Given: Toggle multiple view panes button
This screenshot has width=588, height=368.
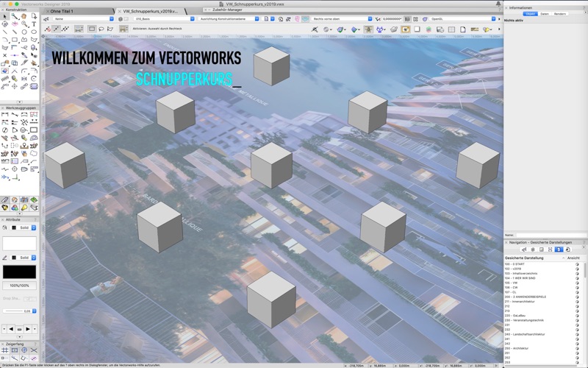Looking at the screenshot, I should point(415,19).
